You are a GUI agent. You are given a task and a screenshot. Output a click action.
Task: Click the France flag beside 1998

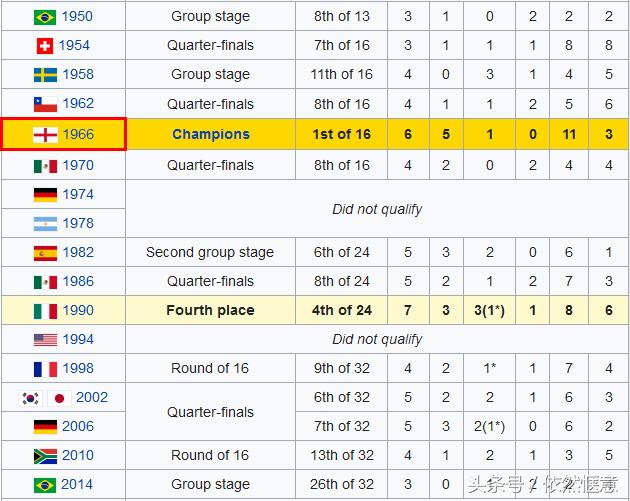(44, 369)
